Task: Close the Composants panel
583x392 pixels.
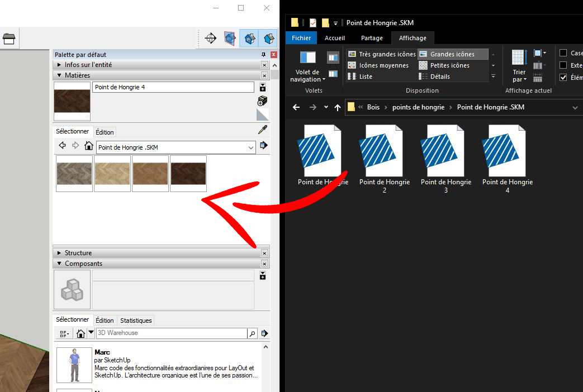Action: coord(264,264)
